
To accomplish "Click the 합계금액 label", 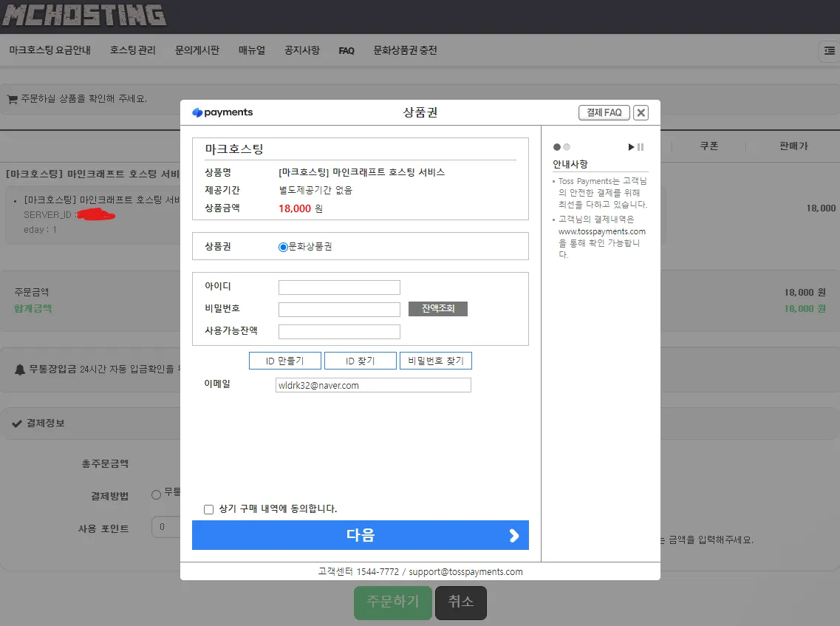I will click(x=33, y=309).
